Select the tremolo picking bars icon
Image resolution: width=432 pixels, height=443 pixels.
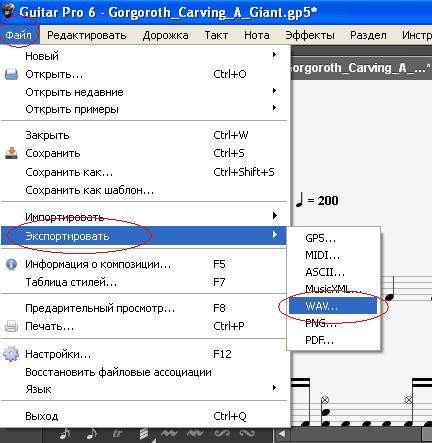tap(144, 434)
